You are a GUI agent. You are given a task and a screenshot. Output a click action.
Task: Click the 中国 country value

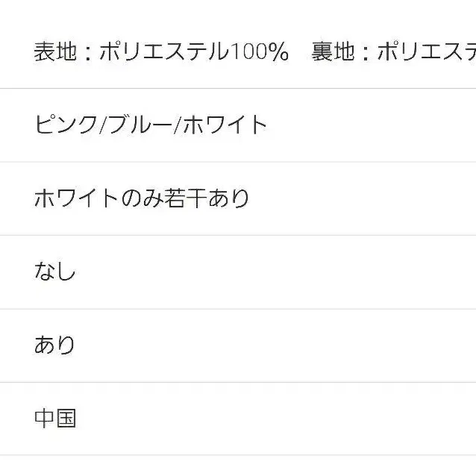pyautogui.click(x=55, y=419)
